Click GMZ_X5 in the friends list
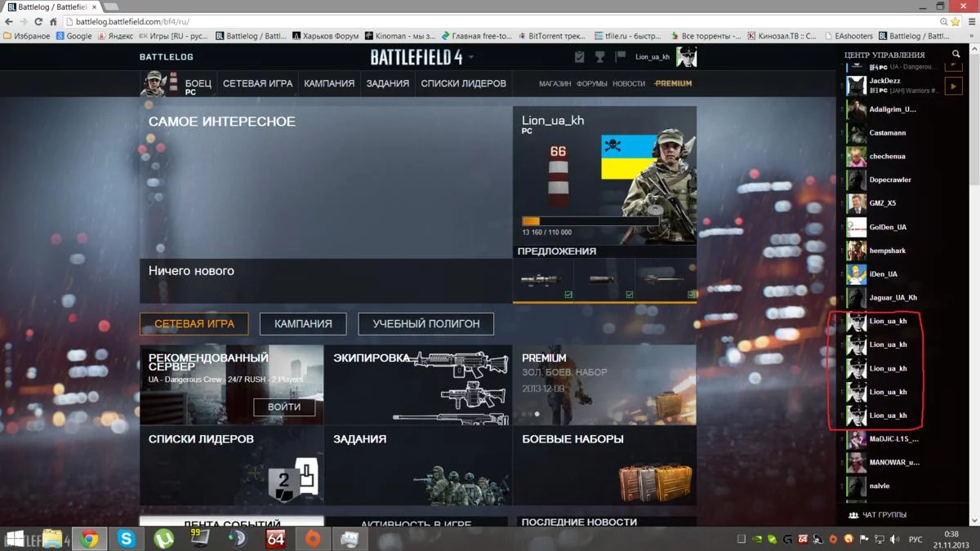 click(x=883, y=203)
